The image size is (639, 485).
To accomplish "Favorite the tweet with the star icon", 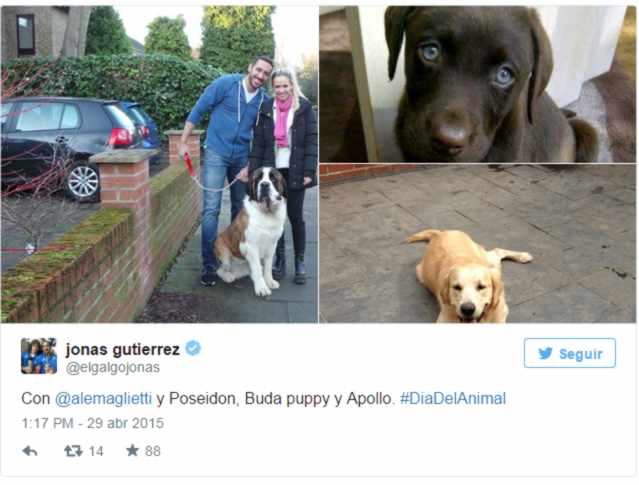I will (132, 450).
